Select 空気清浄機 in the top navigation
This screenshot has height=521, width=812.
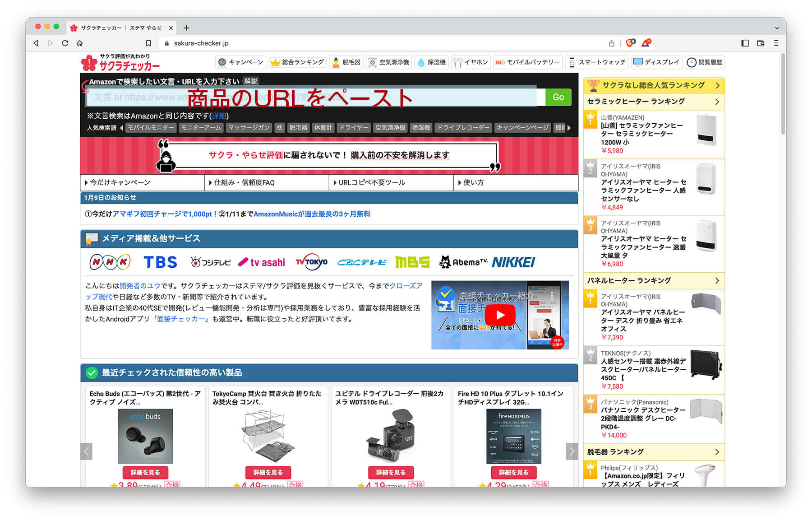388,62
